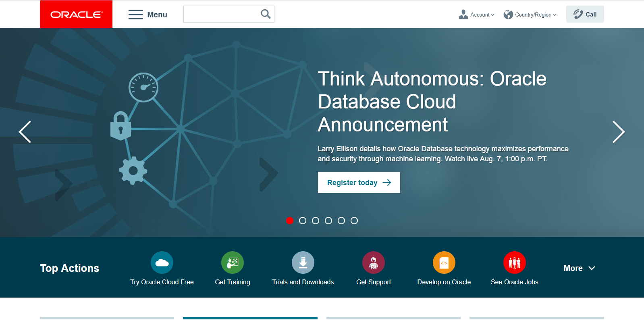
Task: Click the search magnifier icon
Action: point(266,14)
